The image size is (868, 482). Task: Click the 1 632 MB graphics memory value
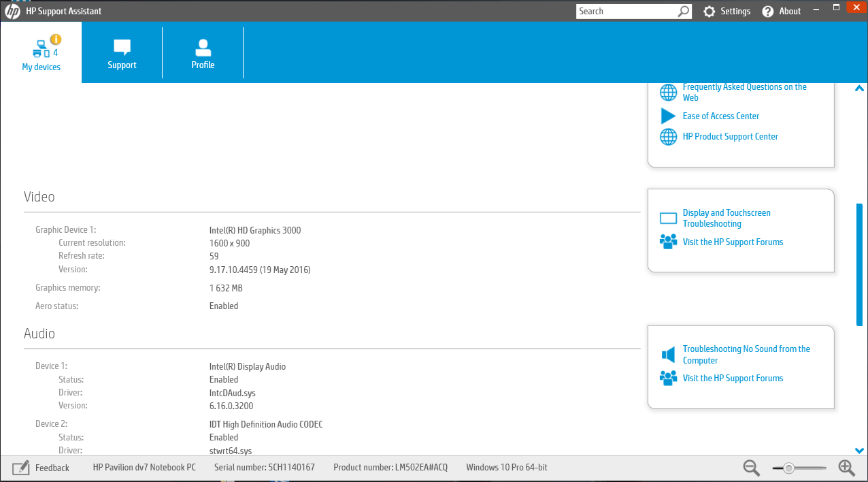(x=226, y=288)
